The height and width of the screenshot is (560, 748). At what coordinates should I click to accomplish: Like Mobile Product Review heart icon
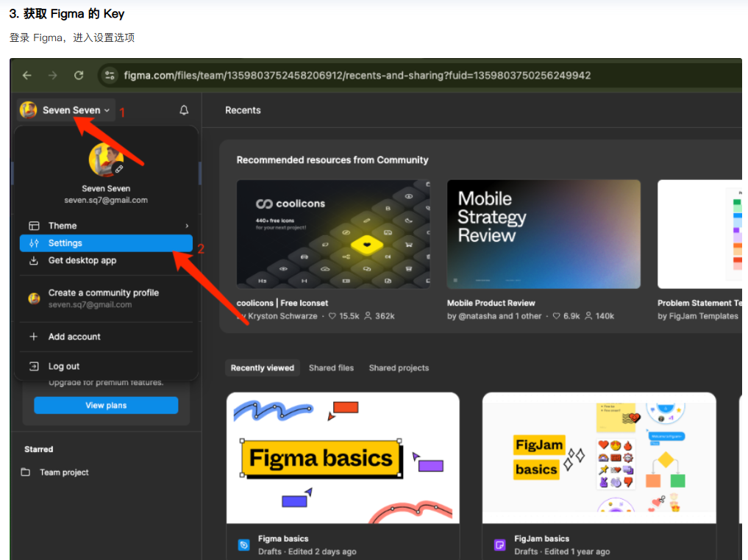pyautogui.click(x=556, y=316)
